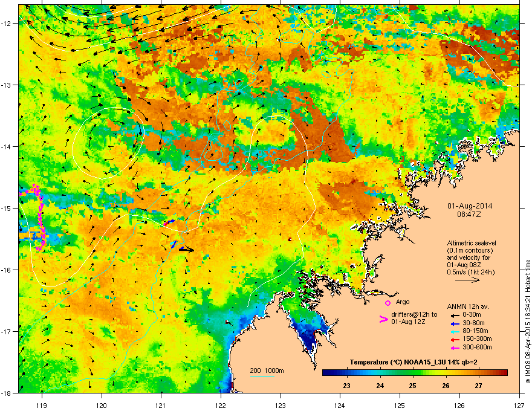Click the magenta drifters arrowhead symbol
Screen dimensions: 532x411
[383, 319]
